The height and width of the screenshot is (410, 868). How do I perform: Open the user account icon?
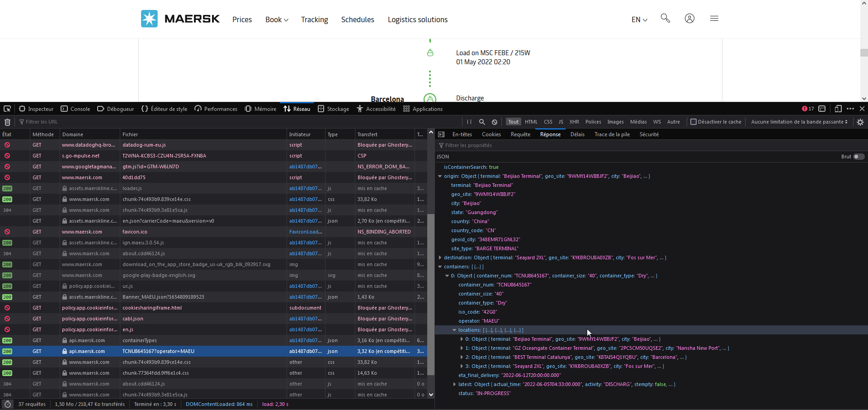tap(689, 19)
